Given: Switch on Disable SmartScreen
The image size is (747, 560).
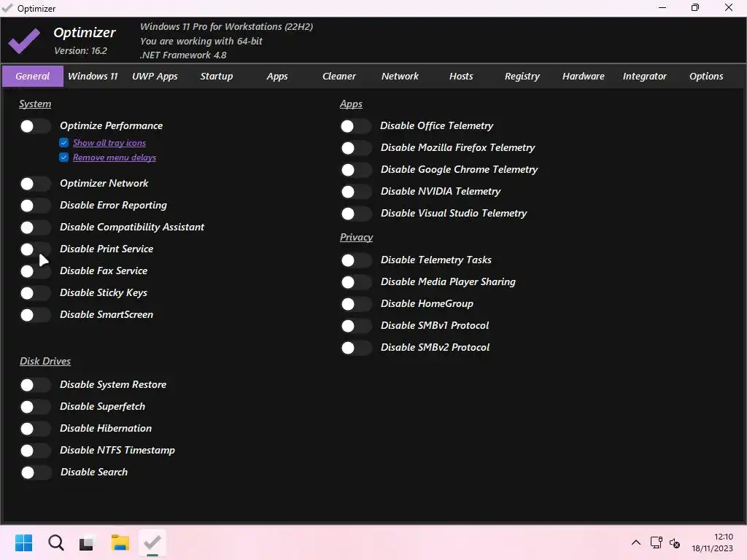Looking at the screenshot, I should 35,315.
